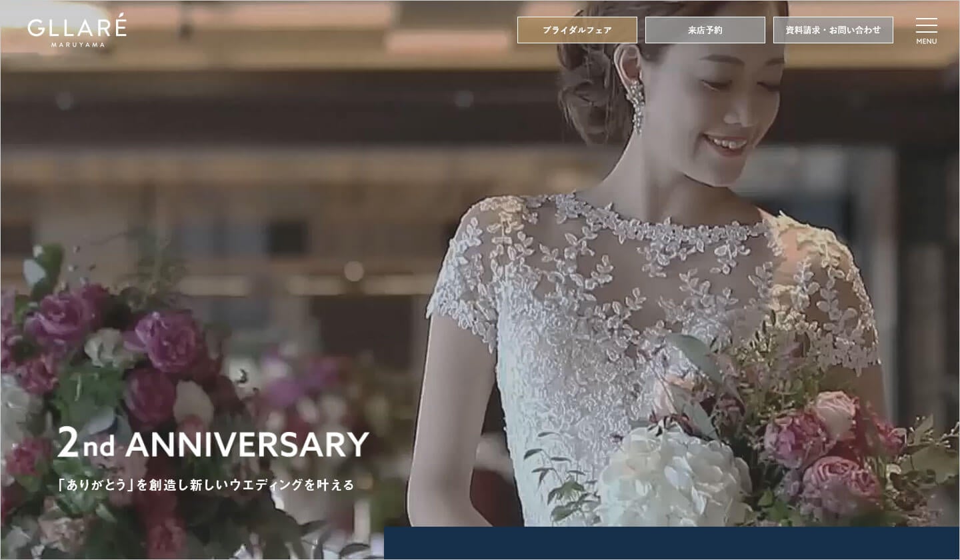Click the 2nd ANNIVERSARY headline text
The image size is (960, 560).
coord(213,444)
